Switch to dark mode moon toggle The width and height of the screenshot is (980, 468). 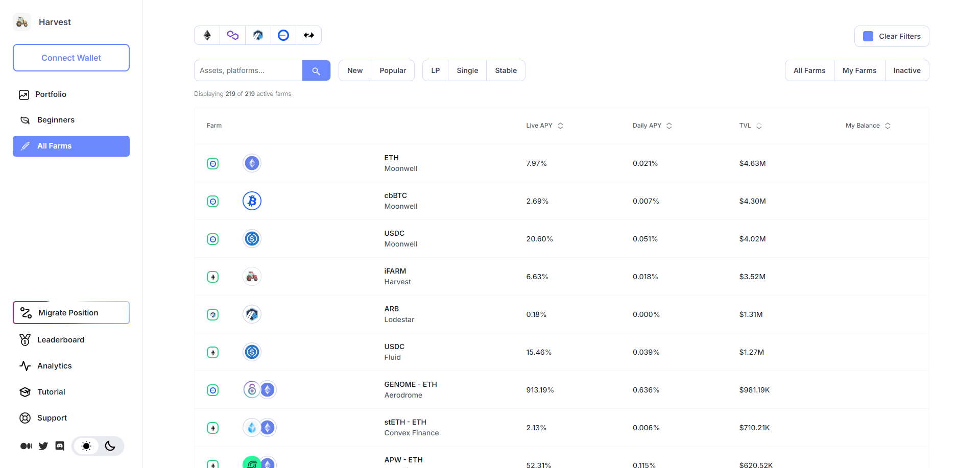coord(110,446)
